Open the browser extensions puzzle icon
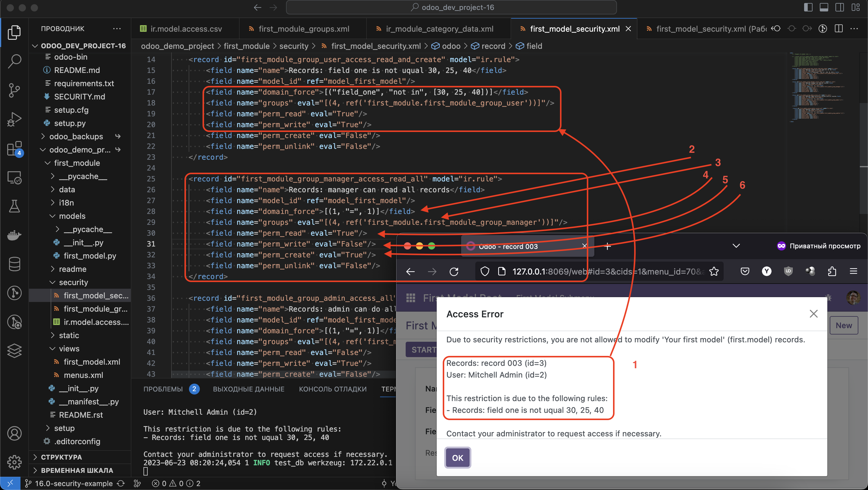The width and height of the screenshot is (868, 490). click(x=832, y=271)
